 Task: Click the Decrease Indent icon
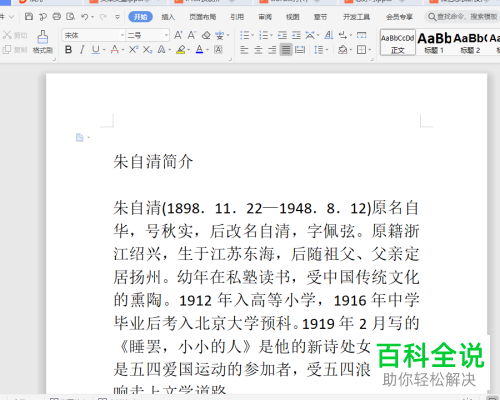[282, 35]
